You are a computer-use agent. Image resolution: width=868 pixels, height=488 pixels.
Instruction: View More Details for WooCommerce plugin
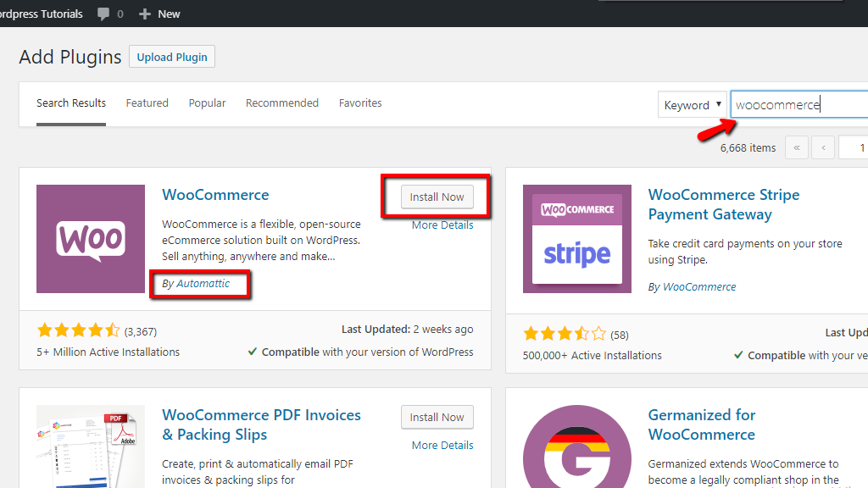click(442, 225)
